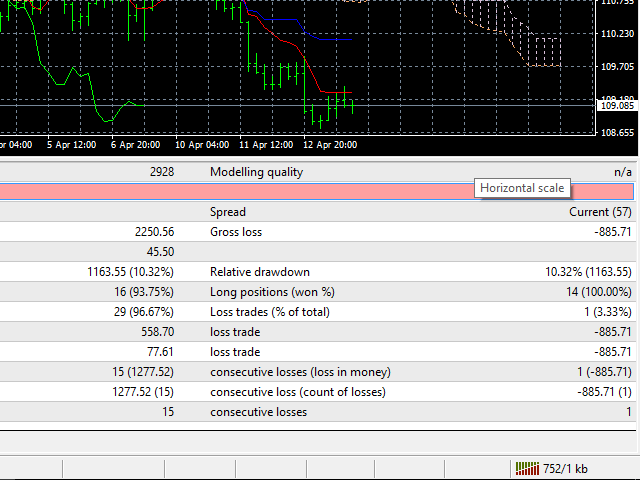The image size is (640, 480).
Task: Click the 110.230 price scale label
Action: [x=617, y=34]
